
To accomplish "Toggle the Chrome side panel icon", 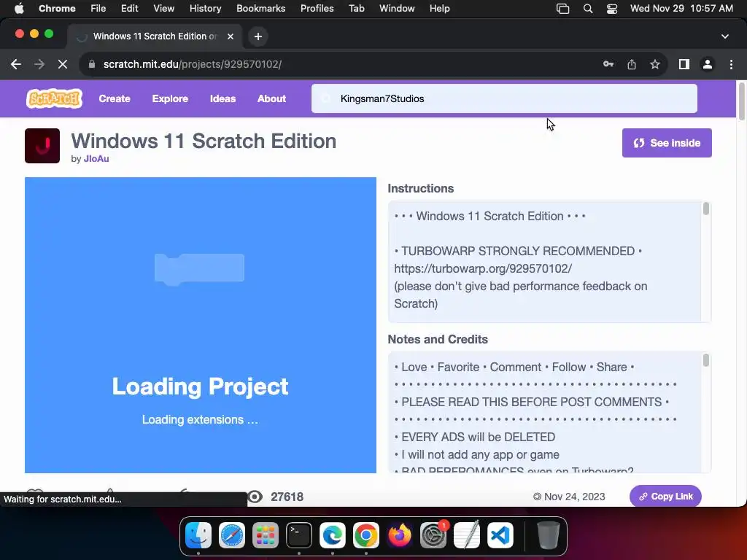I will pos(684,64).
